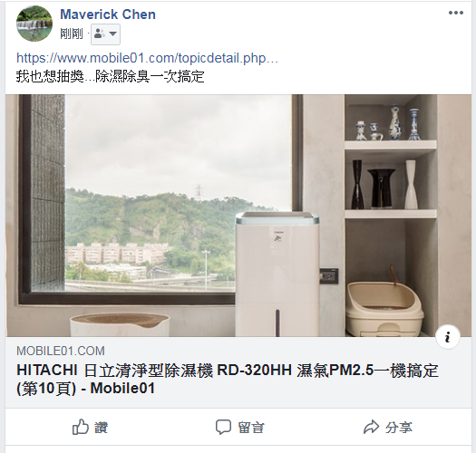Click the 分享 label to share
The image size is (476, 453).
[x=399, y=428]
